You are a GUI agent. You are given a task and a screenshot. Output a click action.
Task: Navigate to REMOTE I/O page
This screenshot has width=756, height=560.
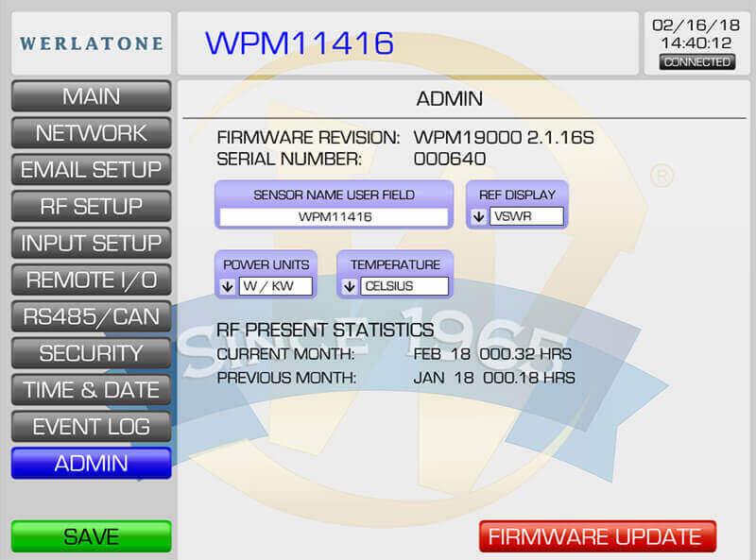(91, 280)
